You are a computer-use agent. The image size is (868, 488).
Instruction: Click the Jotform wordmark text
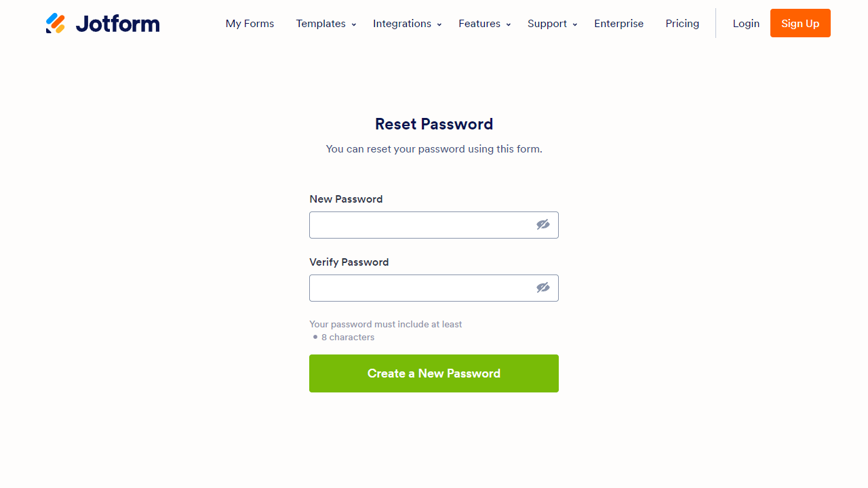click(x=117, y=24)
